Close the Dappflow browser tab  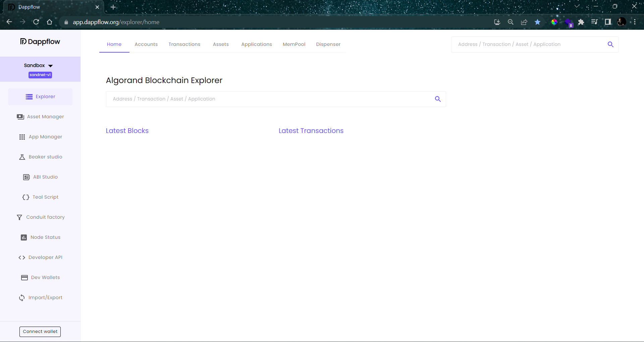(x=97, y=7)
